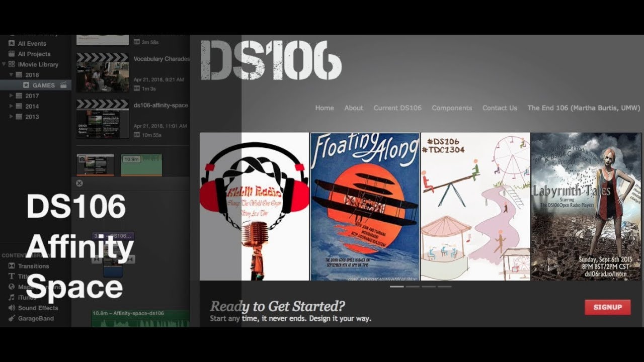Click the 1m 3s duration icon
644x362 pixels.
point(136,89)
